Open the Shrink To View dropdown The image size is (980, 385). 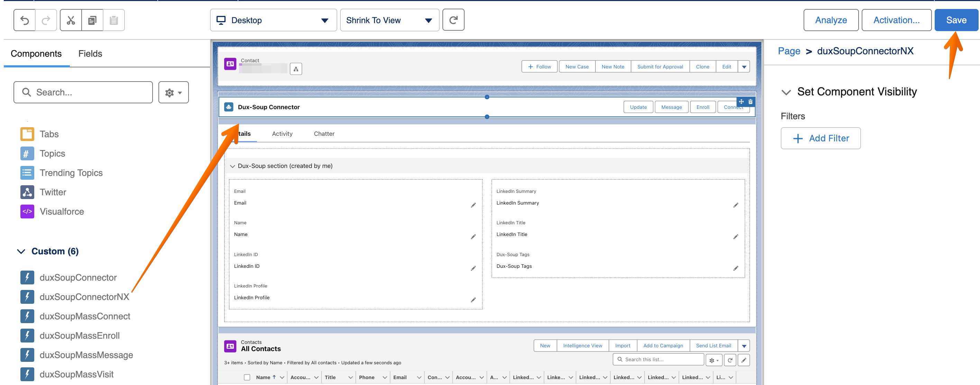(x=389, y=20)
